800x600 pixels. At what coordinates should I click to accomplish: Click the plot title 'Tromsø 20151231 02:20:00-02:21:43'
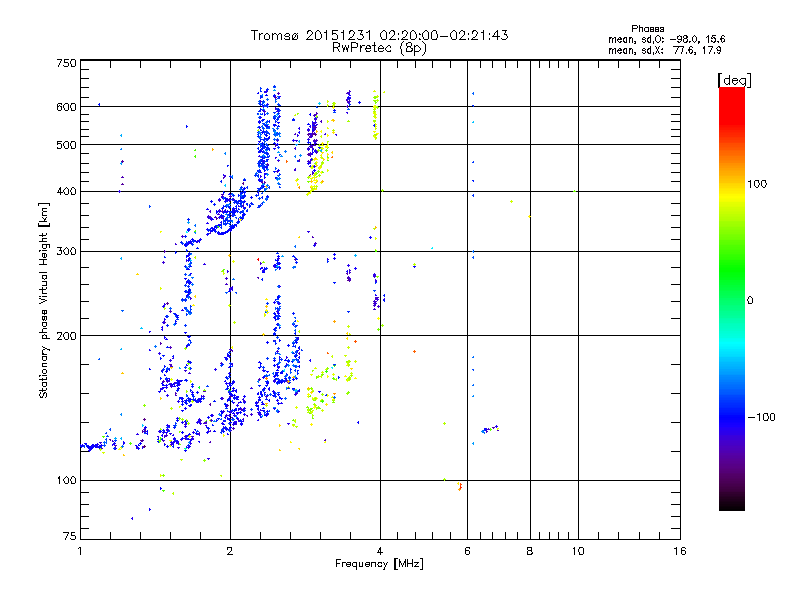point(379,35)
